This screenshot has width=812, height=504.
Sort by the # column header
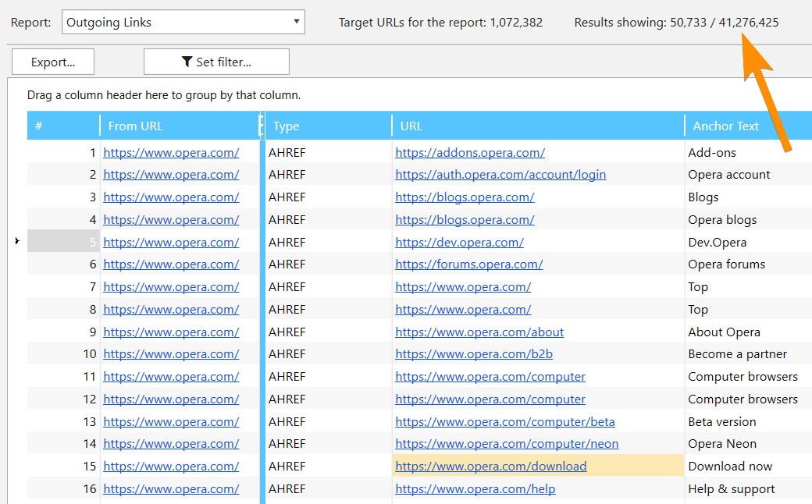(x=63, y=126)
